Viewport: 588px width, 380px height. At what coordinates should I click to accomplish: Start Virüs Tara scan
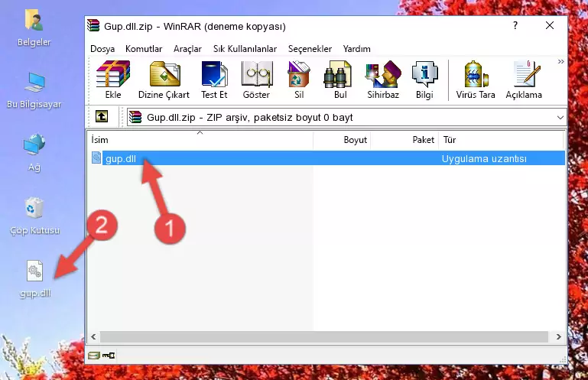click(476, 80)
